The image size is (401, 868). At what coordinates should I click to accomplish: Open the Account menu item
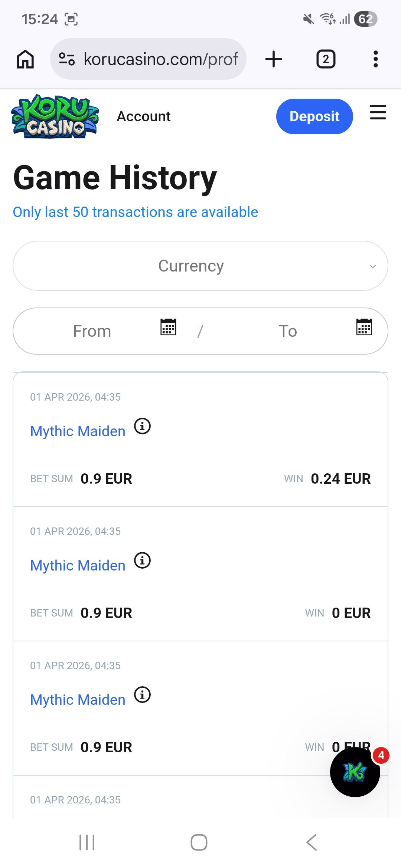(144, 116)
